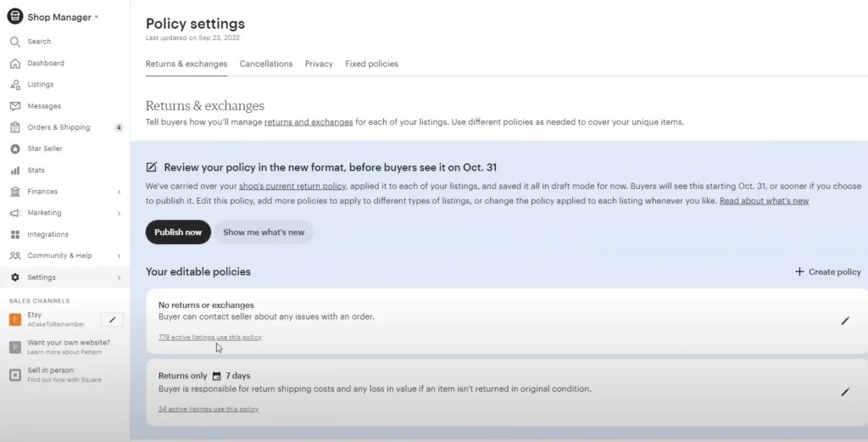The width and height of the screenshot is (868, 442).
Task: Click the Square sell-in-person icon
Action: 15,375
